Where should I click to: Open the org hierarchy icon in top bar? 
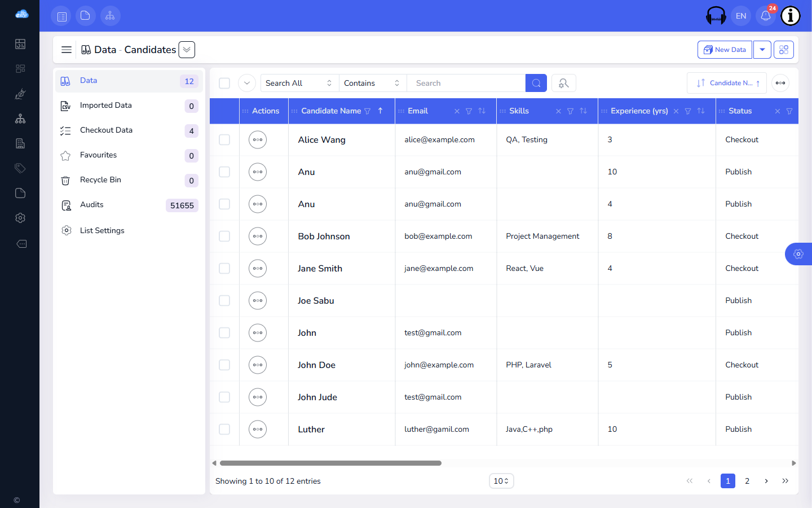pos(110,16)
